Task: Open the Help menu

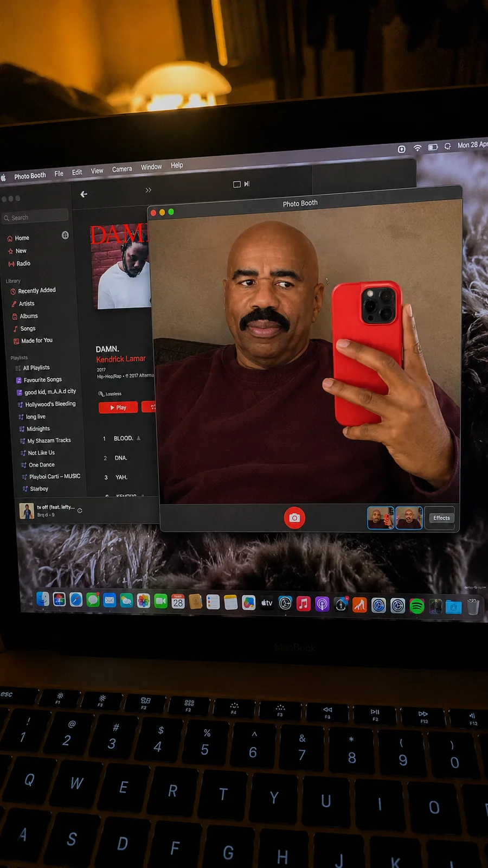Action: [177, 165]
